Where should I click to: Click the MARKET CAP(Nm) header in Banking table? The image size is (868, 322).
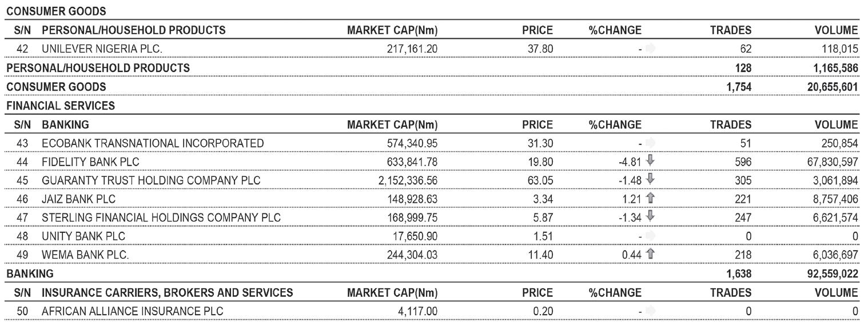393,124
